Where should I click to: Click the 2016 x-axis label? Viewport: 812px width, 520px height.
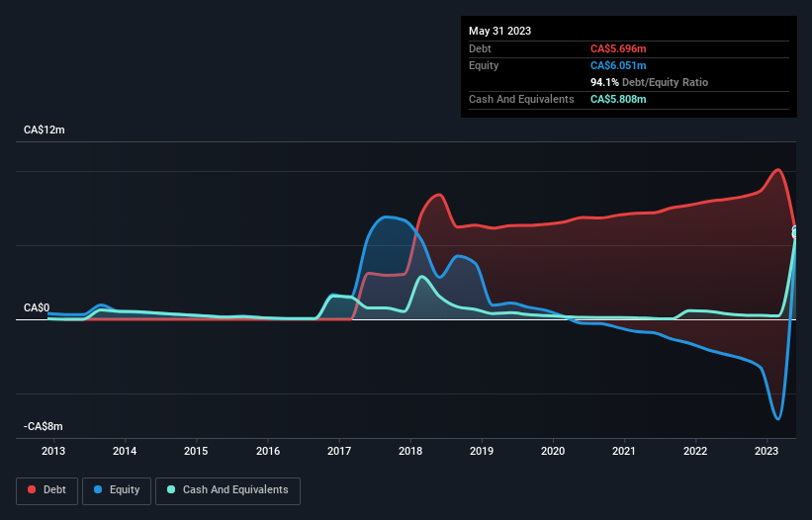point(268,451)
